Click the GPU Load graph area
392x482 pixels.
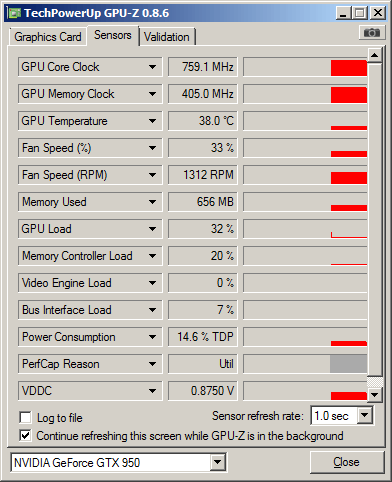tap(305, 229)
